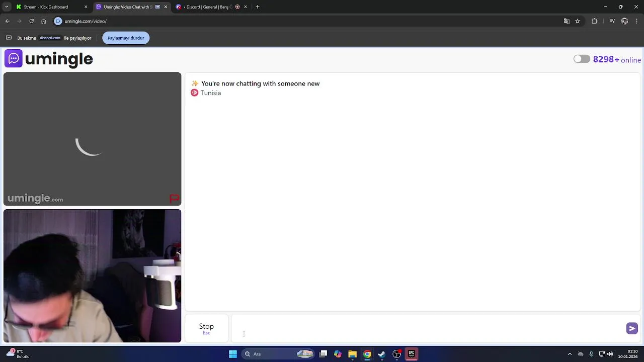Click the camera site info icon in address bar
This screenshot has height=362, width=644.
(x=58, y=21)
